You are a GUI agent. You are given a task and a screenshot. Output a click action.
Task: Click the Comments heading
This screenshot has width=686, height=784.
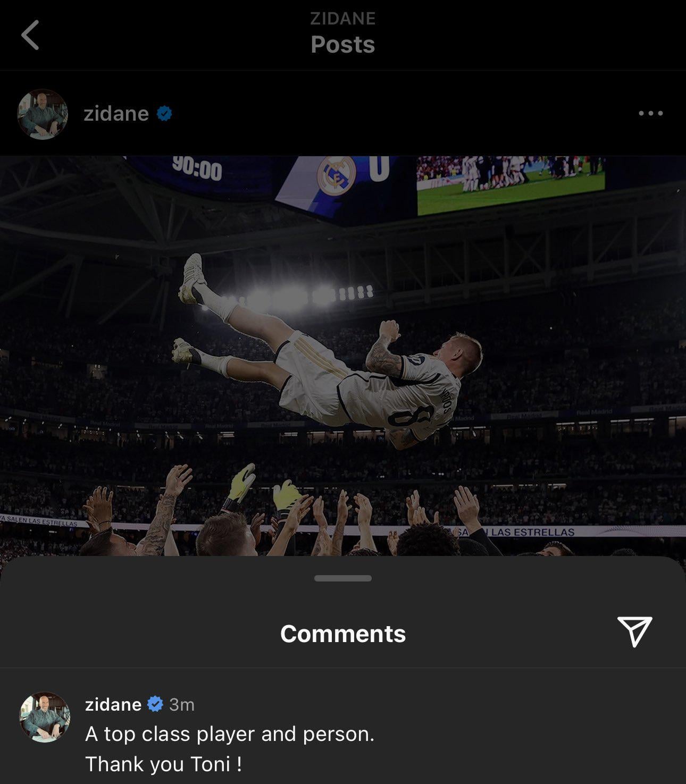click(343, 634)
